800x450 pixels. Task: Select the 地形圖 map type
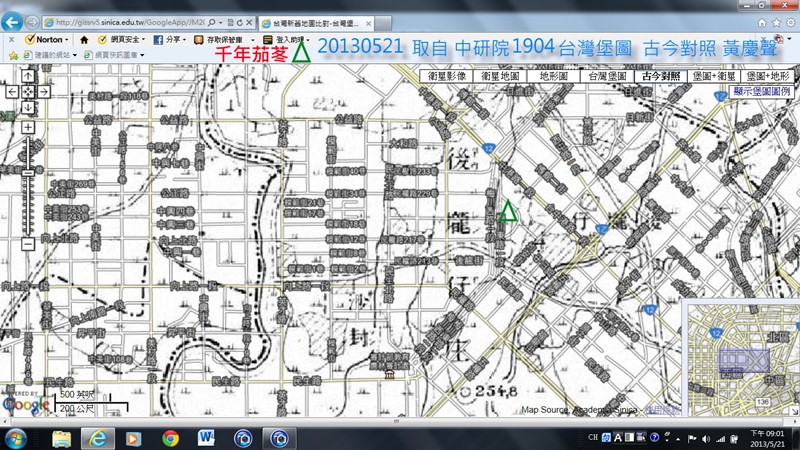click(554, 76)
